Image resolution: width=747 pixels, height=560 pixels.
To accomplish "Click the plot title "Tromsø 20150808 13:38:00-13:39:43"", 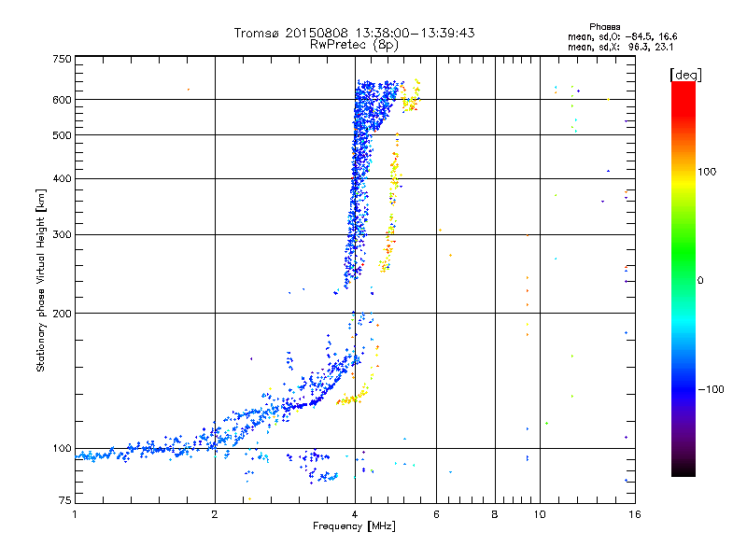I will (354, 33).
